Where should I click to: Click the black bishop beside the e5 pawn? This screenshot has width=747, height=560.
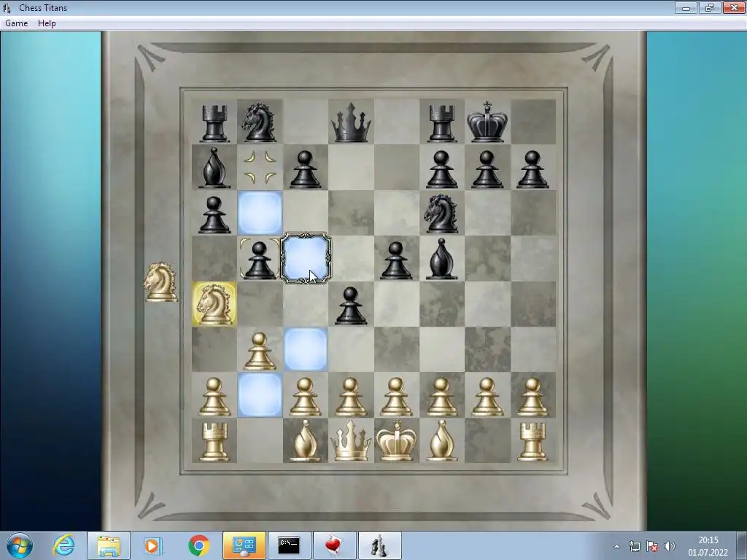coord(441,259)
